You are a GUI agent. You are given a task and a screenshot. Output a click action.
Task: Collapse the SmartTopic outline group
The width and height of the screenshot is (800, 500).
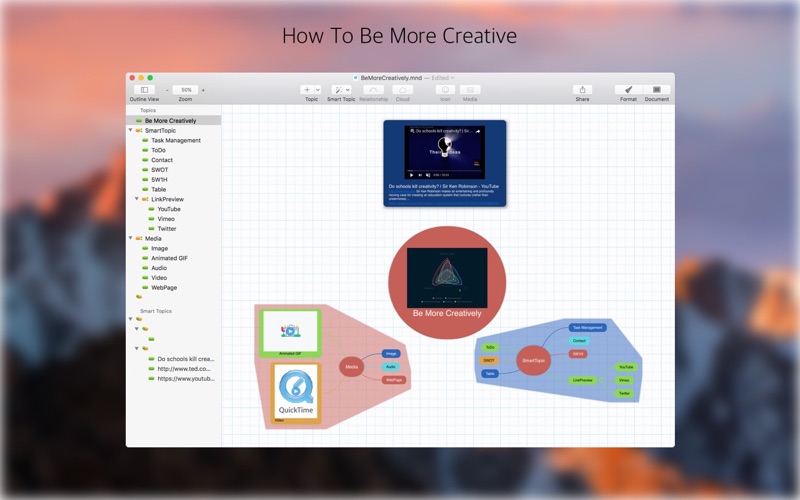(131, 130)
